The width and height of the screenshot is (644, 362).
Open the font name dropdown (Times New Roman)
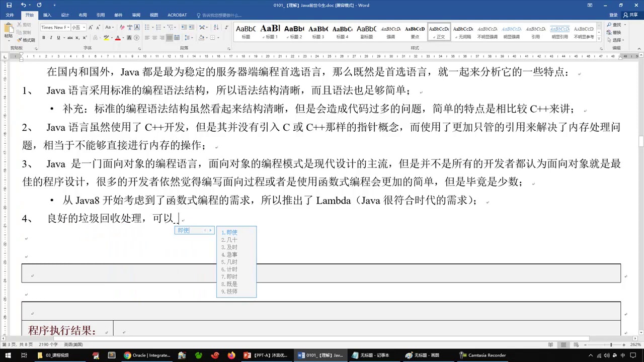(x=68, y=27)
